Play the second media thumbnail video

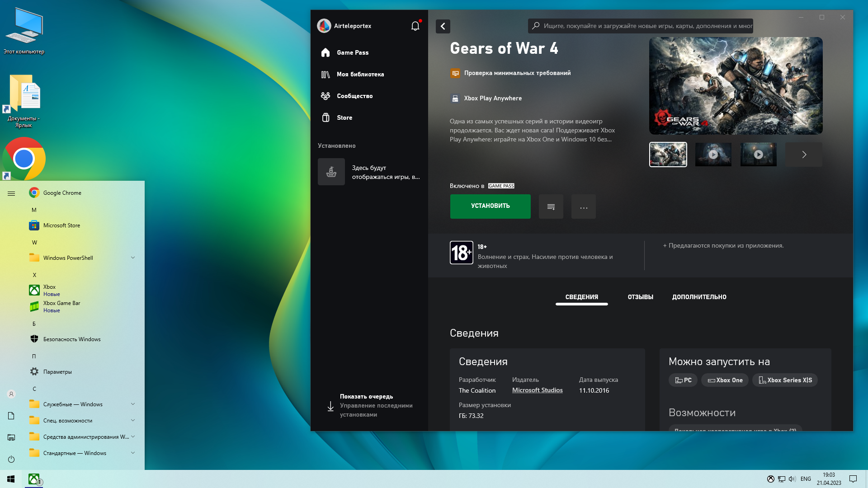tap(713, 155)
